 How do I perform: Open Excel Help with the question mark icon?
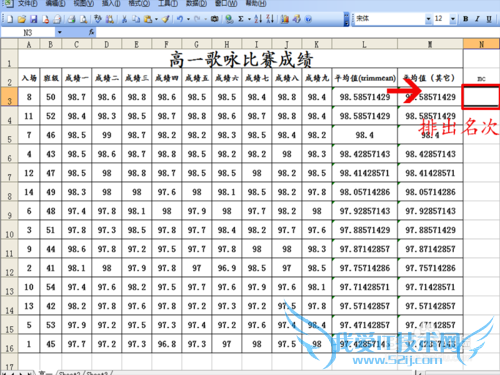(x=308, y=19)
